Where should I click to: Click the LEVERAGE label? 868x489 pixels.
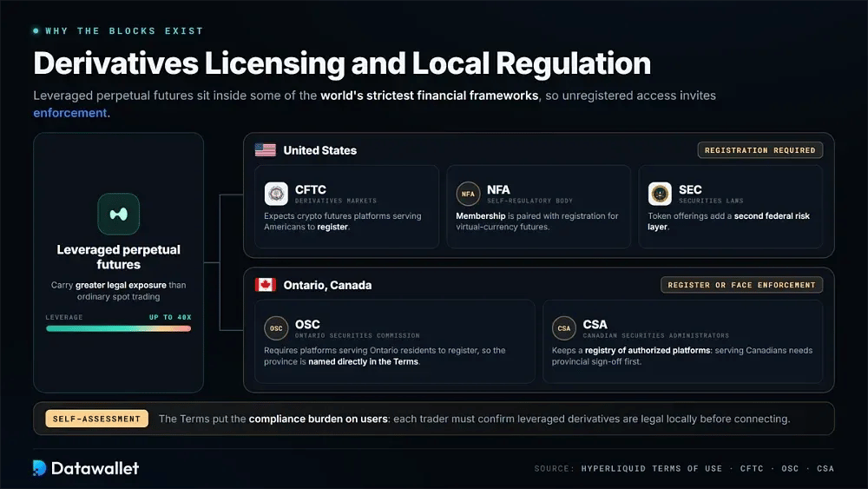64,317
